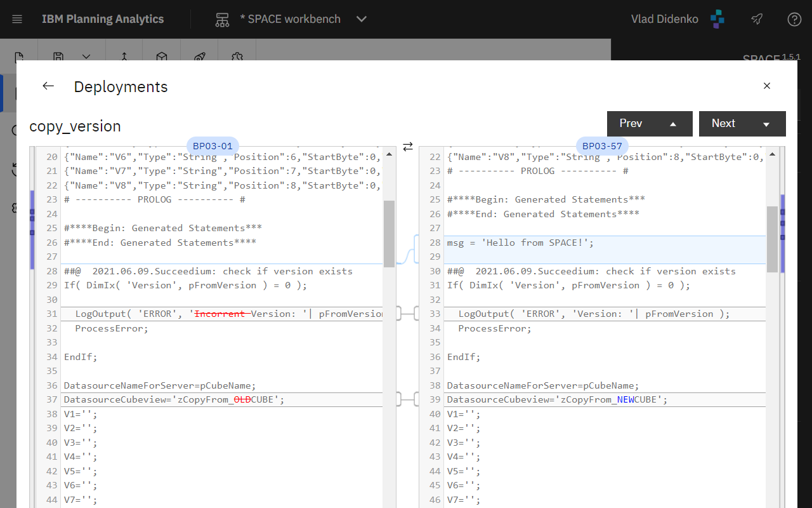Expand the chevron next to the save icon
Image resolution: width=812 pixels, height=508 pixels.
(86, 57)
